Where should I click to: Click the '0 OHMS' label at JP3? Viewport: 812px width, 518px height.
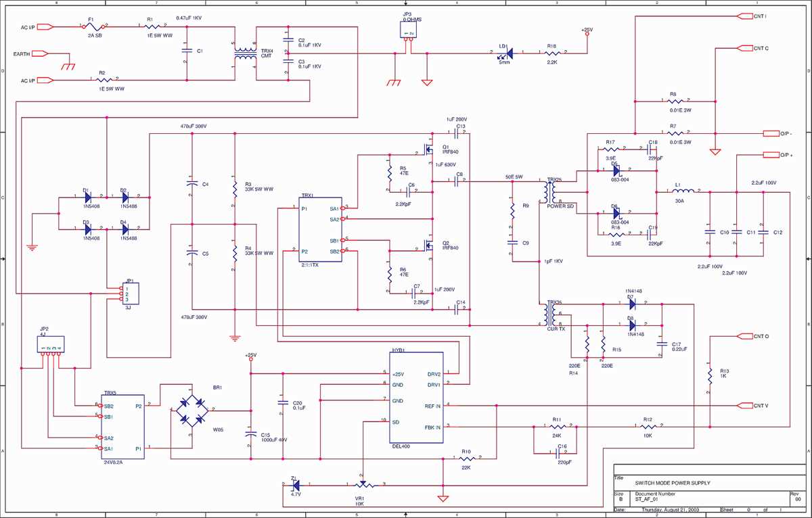pos(413,20)
